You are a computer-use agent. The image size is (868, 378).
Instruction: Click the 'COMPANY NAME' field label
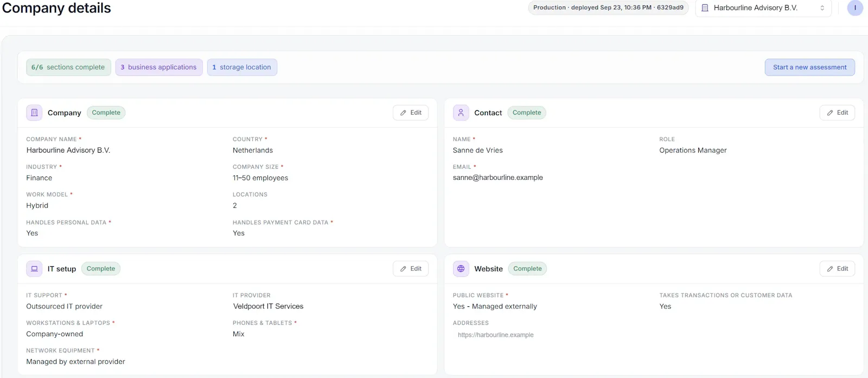[52, 140]
